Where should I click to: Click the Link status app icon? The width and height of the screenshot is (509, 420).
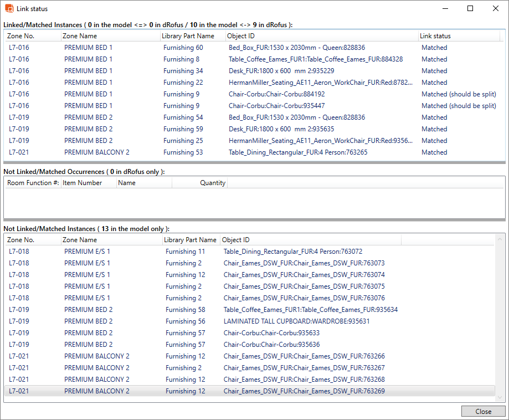coord(9,9)
